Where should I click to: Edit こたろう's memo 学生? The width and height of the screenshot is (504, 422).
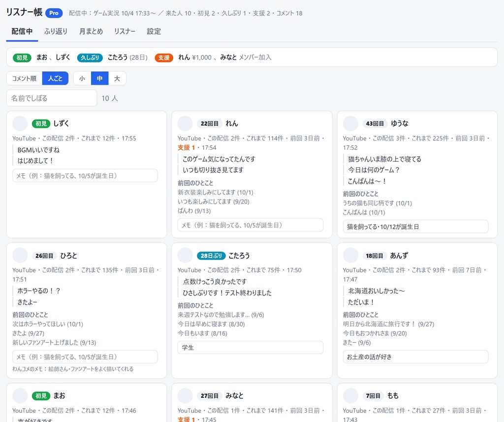click(251, 347)
